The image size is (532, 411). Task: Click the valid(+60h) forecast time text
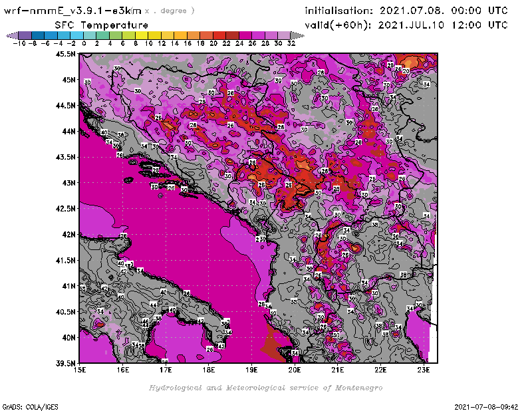coord(406,25)
